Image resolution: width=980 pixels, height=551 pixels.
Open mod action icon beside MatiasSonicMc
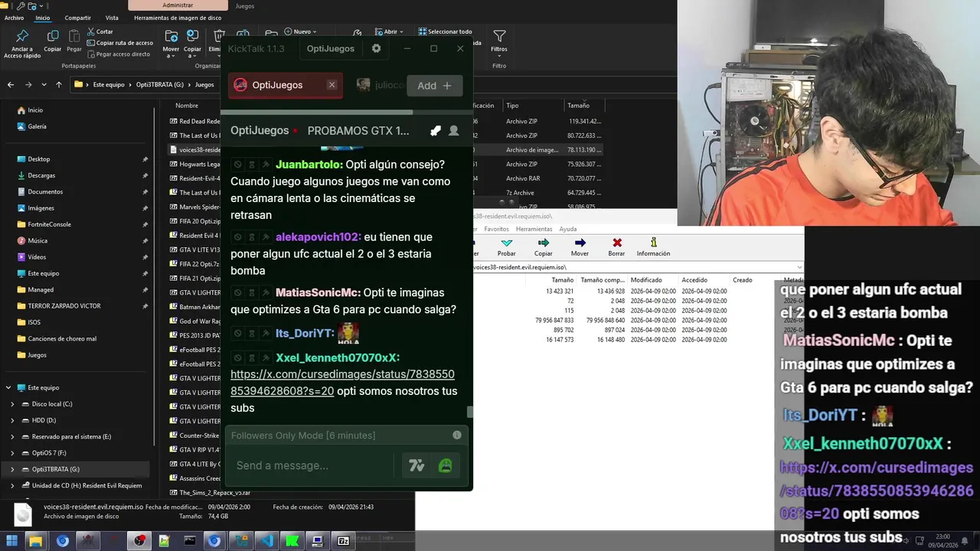coord(266,292)
